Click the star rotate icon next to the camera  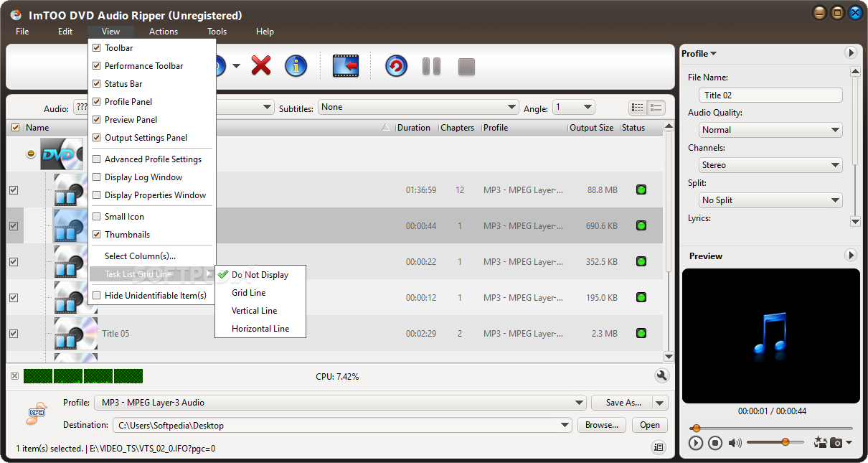click(x=820, y=442)
